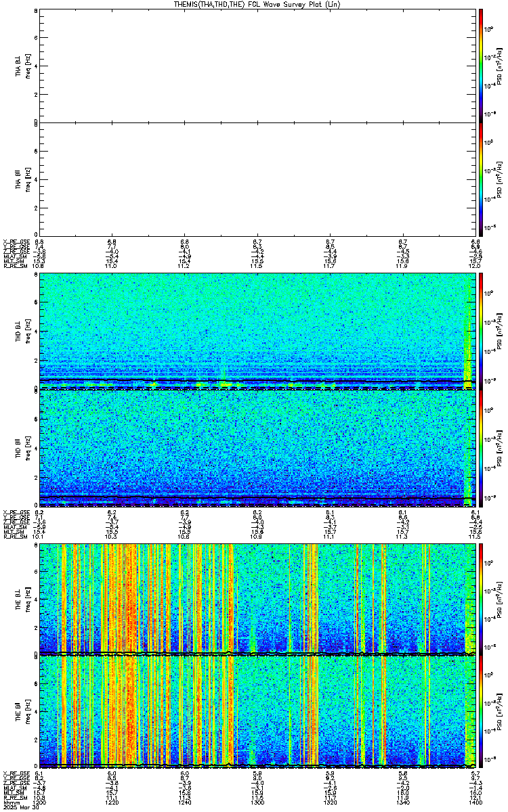Screen dimensions: 508x812
Task: Click the PSD color bar beside THD B⊥
Action: (x=481, y=331)
